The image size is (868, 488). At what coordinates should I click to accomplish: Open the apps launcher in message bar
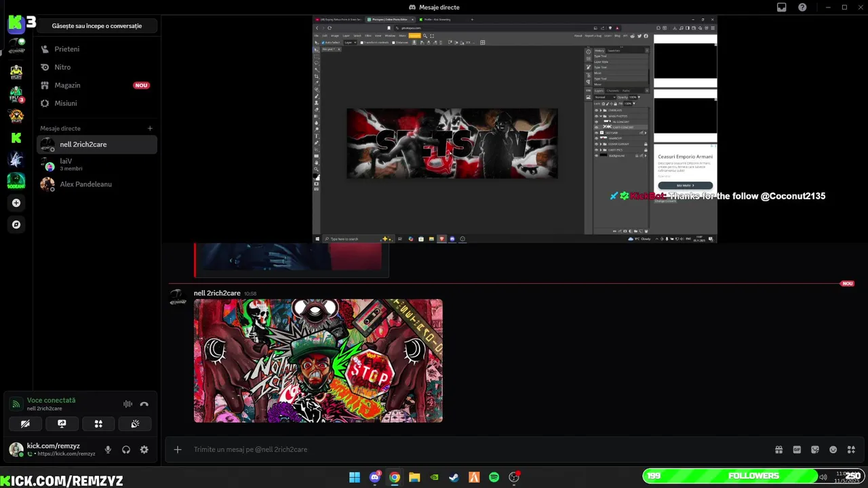click(x=852, y=449)
